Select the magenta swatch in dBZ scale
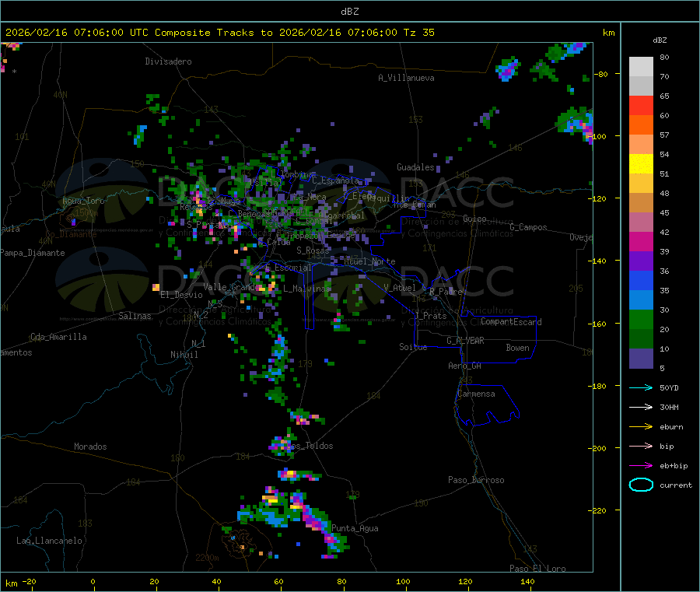The width and height of the screenshot is (700, 592). point(641,241)
